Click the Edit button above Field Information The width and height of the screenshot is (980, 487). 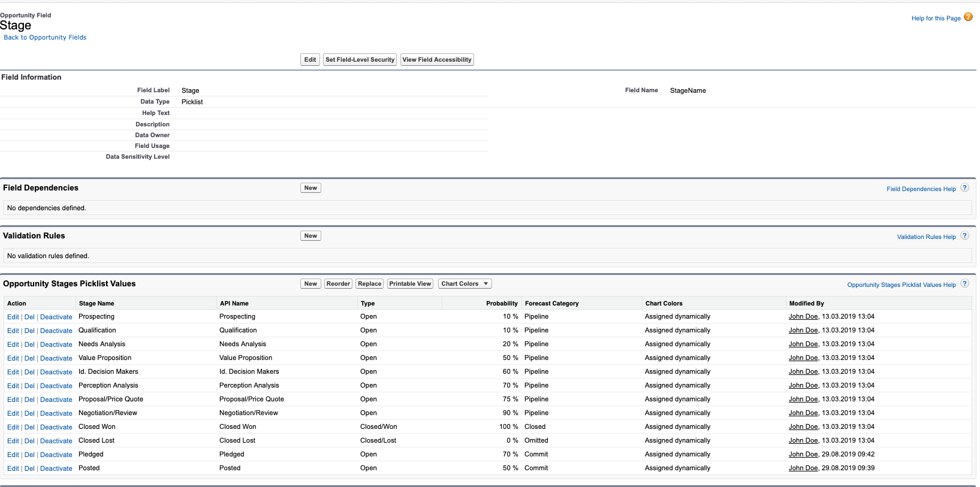pos(310,59)
